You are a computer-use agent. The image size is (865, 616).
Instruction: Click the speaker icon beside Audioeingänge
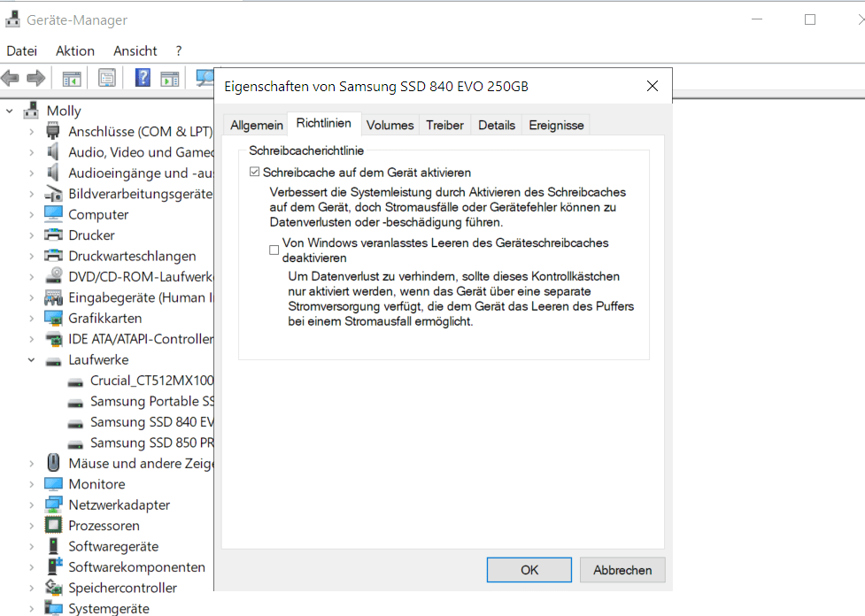coord(53,173)
